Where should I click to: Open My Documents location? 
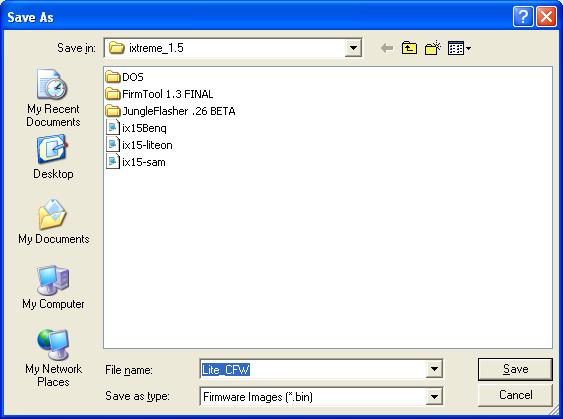coord(53,222)
